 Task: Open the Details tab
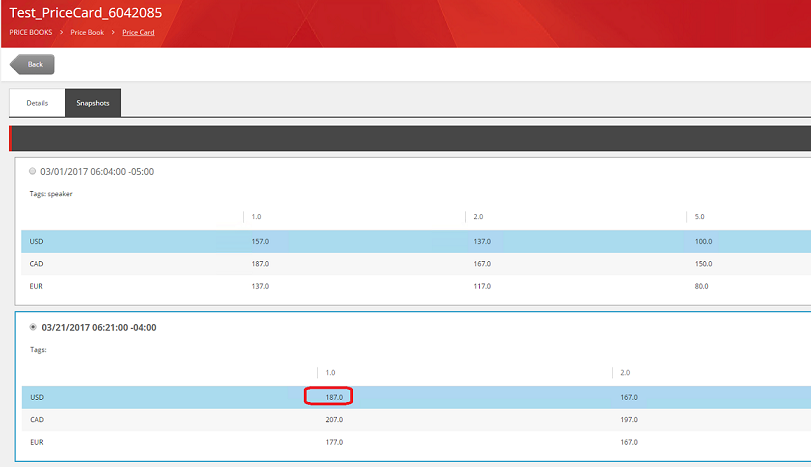[37, 103]
